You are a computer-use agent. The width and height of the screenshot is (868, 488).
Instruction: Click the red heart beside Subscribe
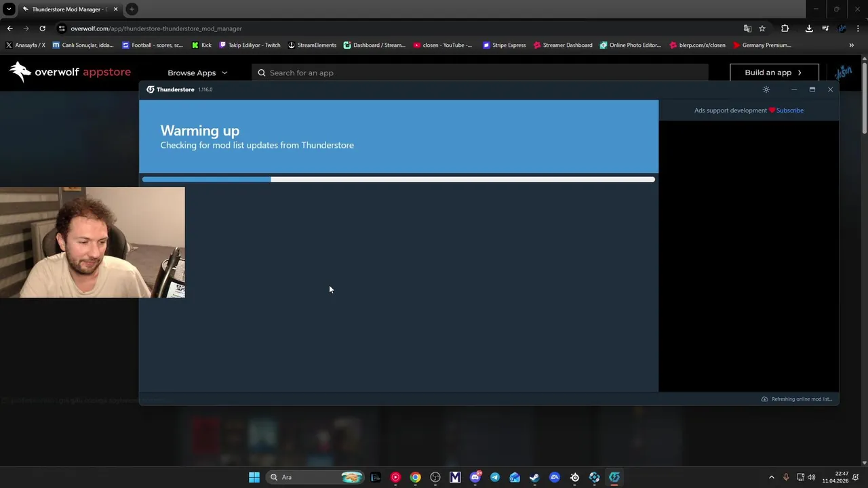772,110
